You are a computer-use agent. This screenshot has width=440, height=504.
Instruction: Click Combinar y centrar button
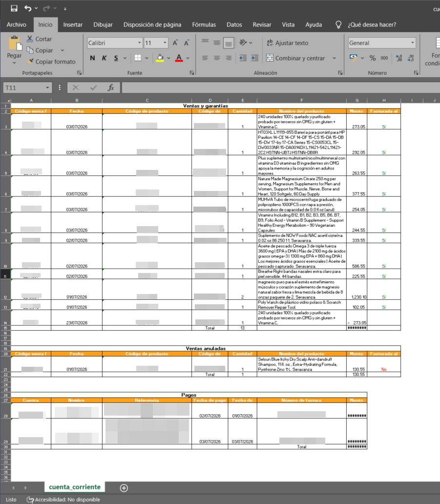pos(295,58)
